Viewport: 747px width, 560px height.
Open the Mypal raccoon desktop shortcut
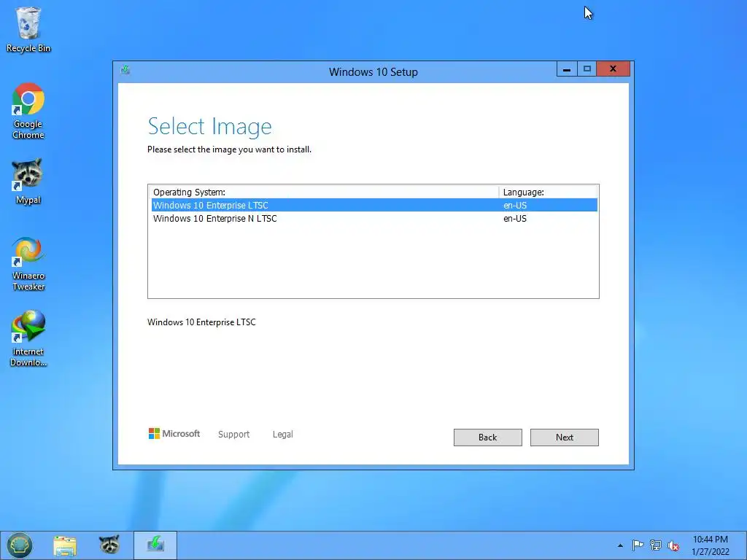[28, 181]
